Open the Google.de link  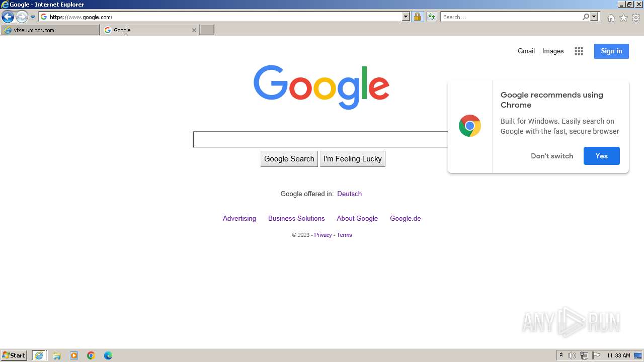[x=406, y=218]
